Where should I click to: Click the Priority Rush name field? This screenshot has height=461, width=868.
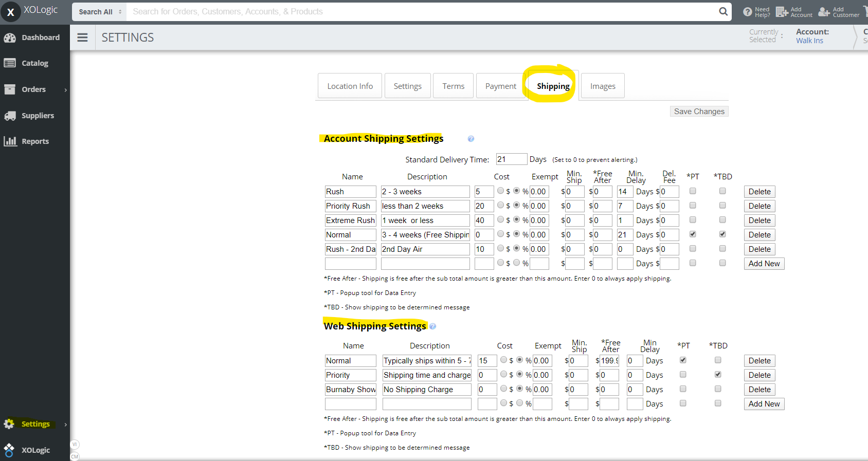(x=350, y=206)
